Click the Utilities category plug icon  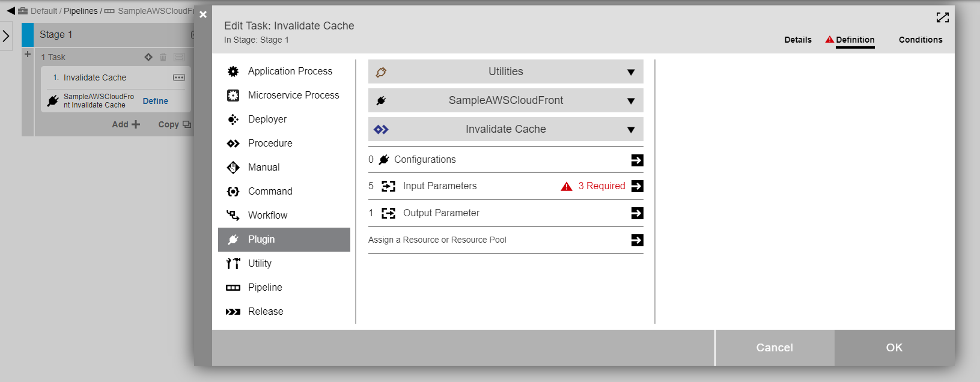(x=381, y=72)
